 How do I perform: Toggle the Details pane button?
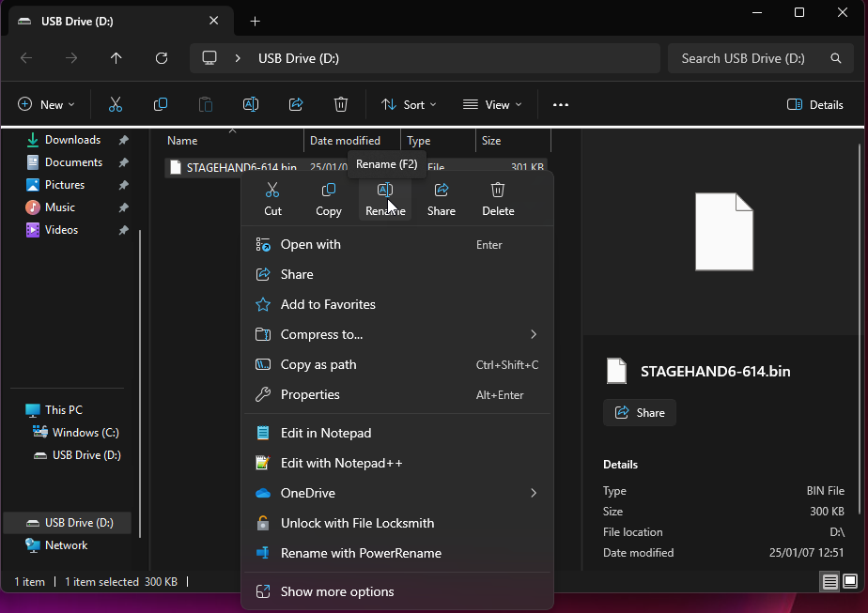814,105
